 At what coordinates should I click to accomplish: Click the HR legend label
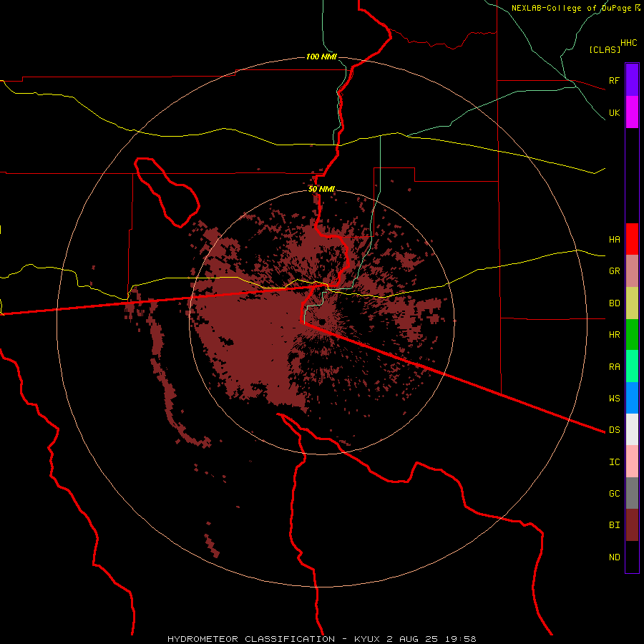[615, 335]
